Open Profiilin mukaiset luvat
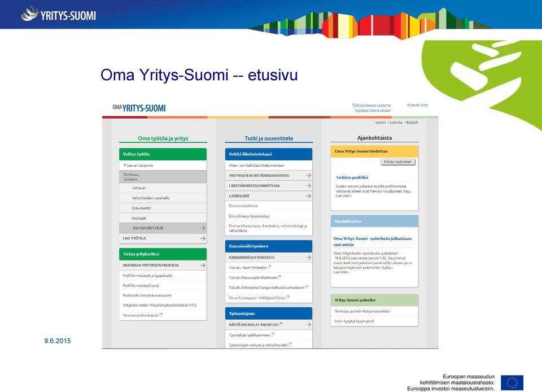Image resolution: width=542 pixels, height=392 pixels. click(141, 286)
